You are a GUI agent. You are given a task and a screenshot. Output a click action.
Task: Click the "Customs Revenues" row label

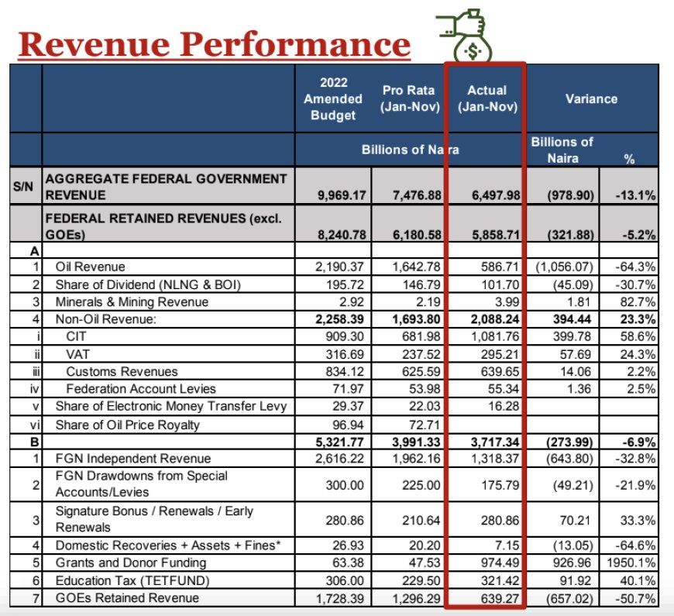click(122, 372)
